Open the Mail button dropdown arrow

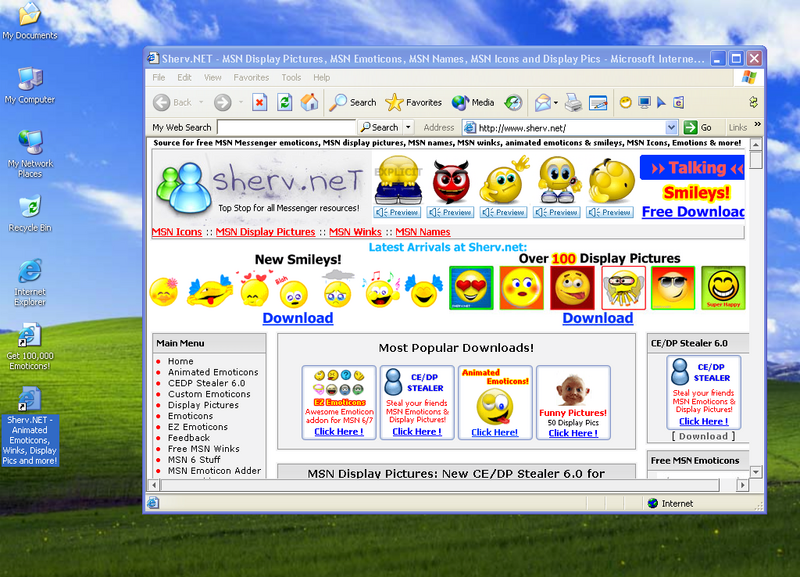point(556,103)
